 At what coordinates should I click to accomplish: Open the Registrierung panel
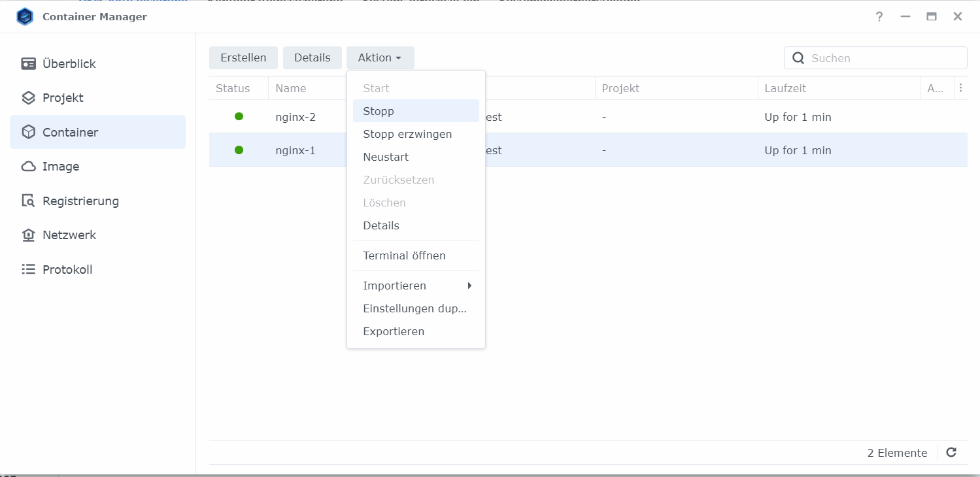tap(80, 201)
